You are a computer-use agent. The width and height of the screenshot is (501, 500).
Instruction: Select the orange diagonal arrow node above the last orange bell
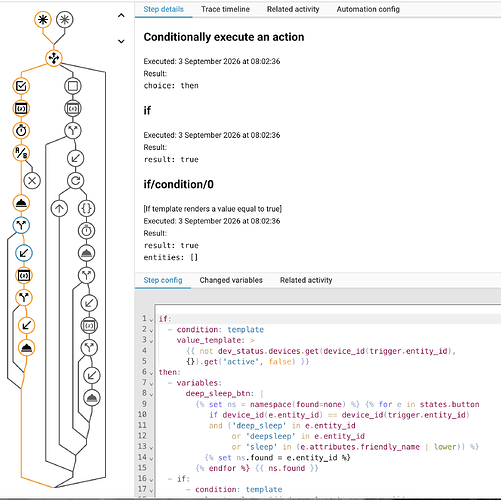click(26, 325)
